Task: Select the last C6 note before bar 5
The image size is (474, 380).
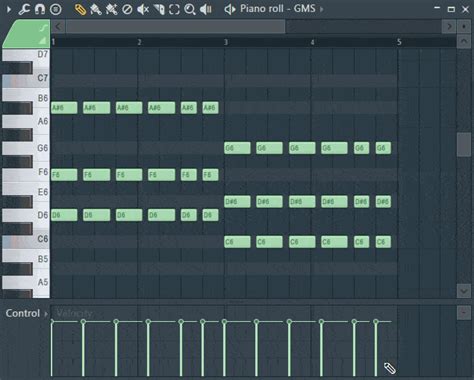Action: [383, 242]
